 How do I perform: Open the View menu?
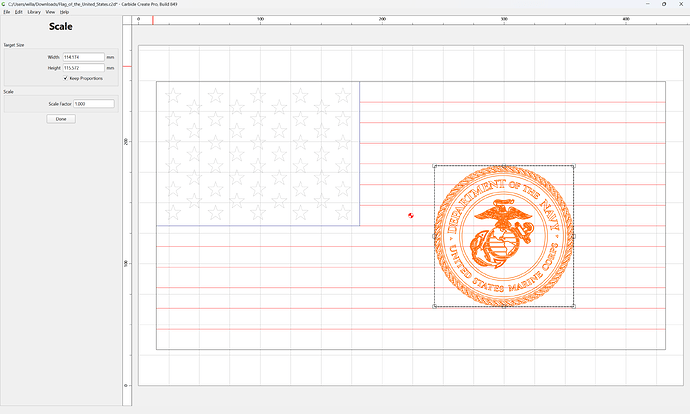pos(50,12)
